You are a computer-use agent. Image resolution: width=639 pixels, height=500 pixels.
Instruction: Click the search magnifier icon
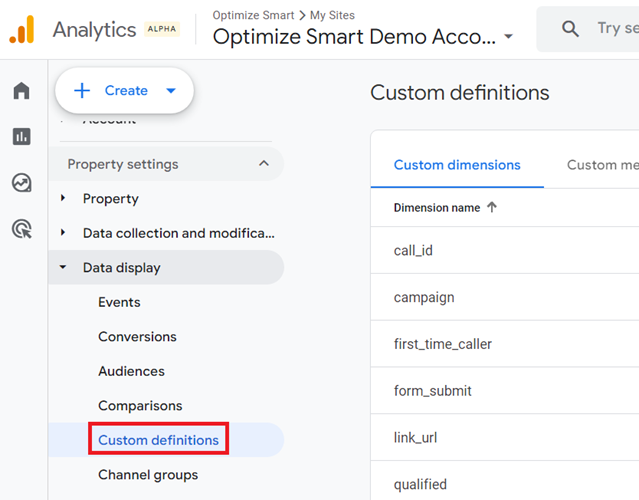click(x=570, y=29)
